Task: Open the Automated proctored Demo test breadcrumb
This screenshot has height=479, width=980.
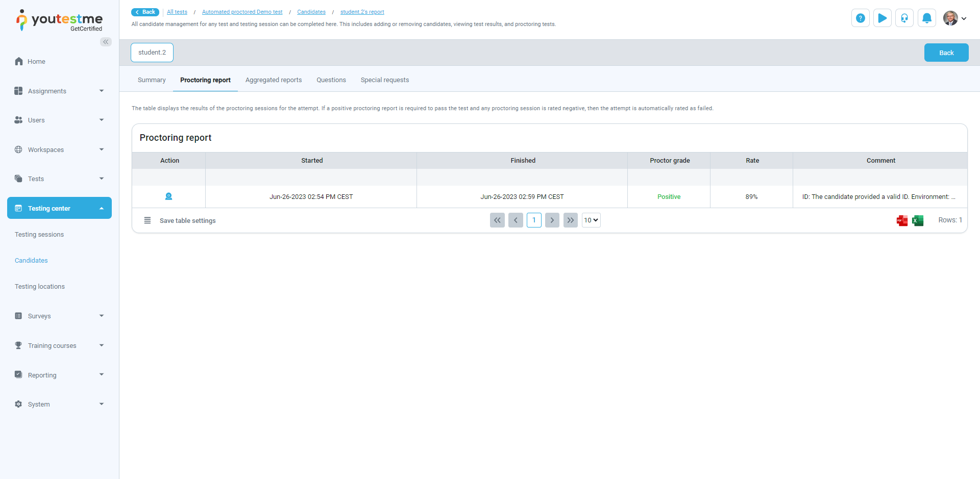Action: point(242,12)
